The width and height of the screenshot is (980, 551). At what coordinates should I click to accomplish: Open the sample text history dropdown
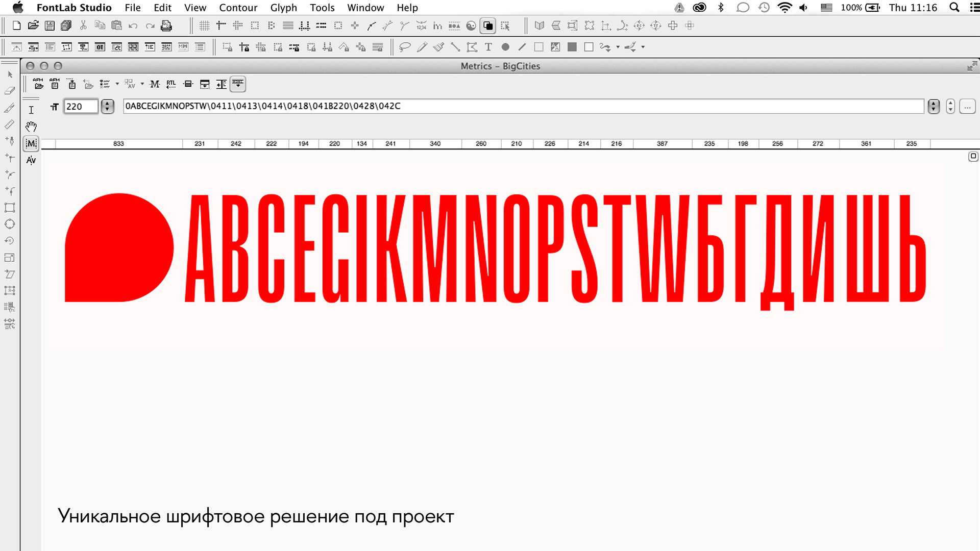pos(934,106)
